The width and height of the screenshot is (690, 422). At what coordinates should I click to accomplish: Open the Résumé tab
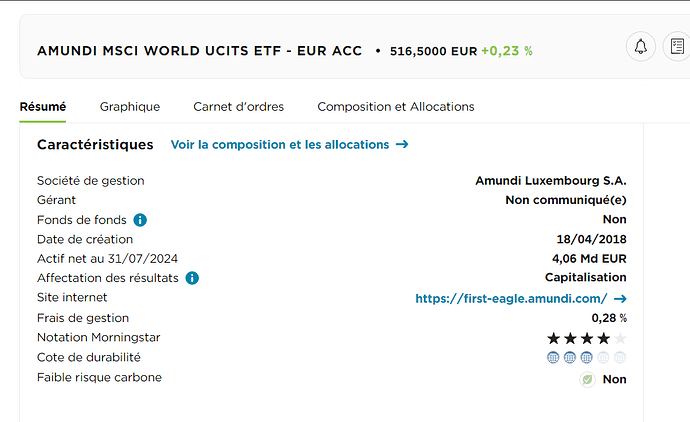pyautogui.click(x=43, y=107)
